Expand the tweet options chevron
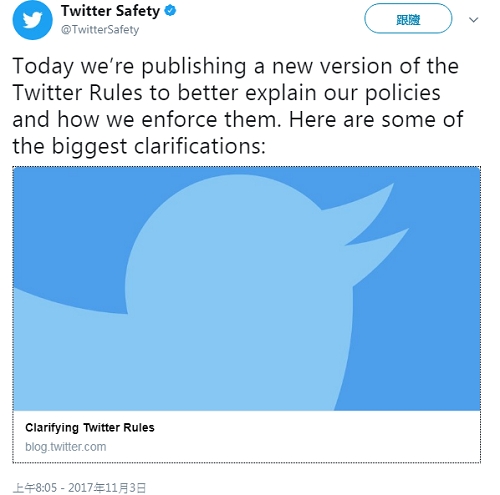This screenshot has height=495, width=500. (473, 20)
